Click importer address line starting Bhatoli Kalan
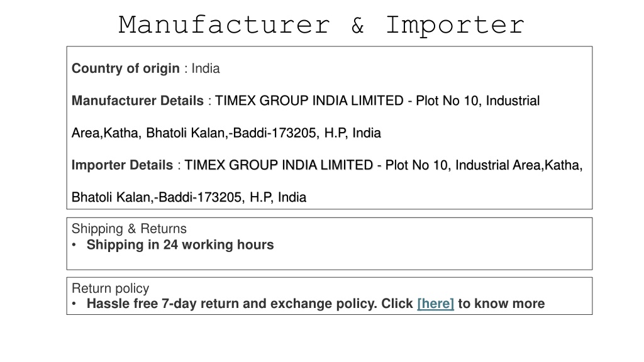Screen dimensions: 644x362 (x=189, y=197)
